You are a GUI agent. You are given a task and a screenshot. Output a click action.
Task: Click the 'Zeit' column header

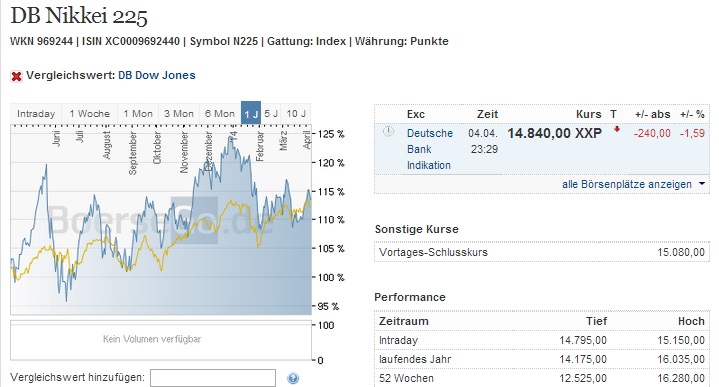[487, 114]
